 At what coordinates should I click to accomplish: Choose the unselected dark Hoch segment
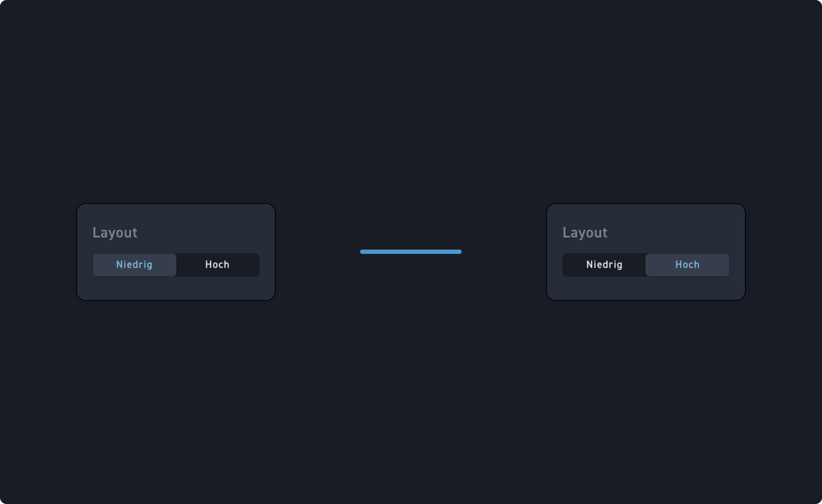pos(218,265)
